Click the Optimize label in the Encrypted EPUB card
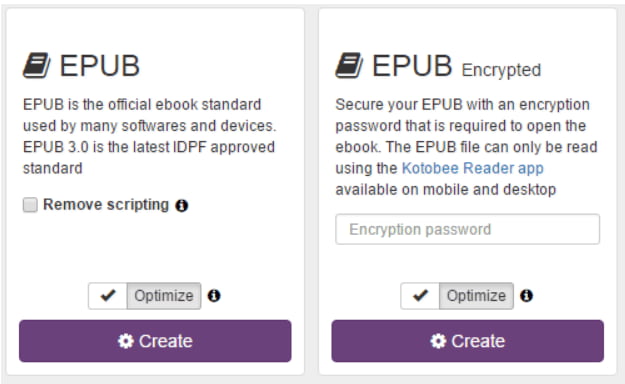The image size is (625, 384). tap(476, 296)
